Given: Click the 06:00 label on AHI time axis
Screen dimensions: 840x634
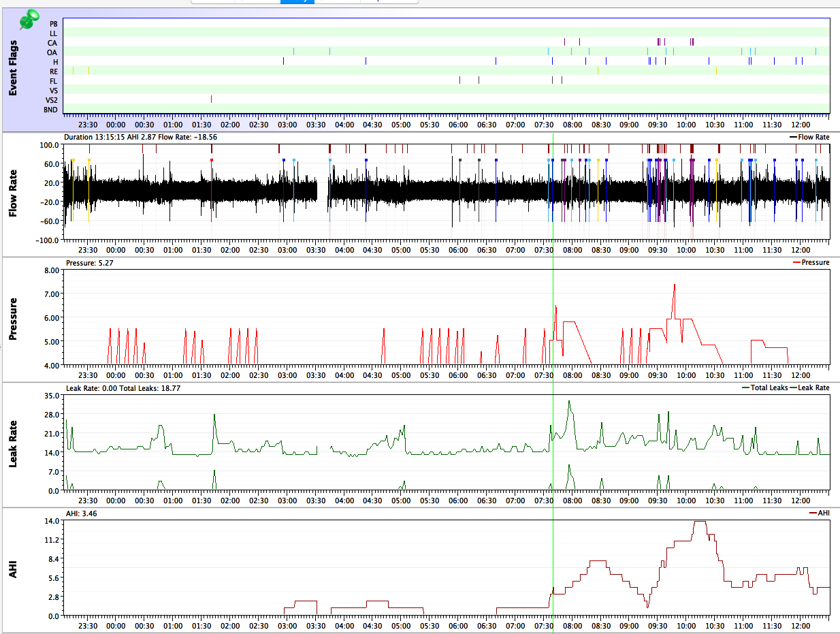Looking at the screenshot, I should point(458,626).
